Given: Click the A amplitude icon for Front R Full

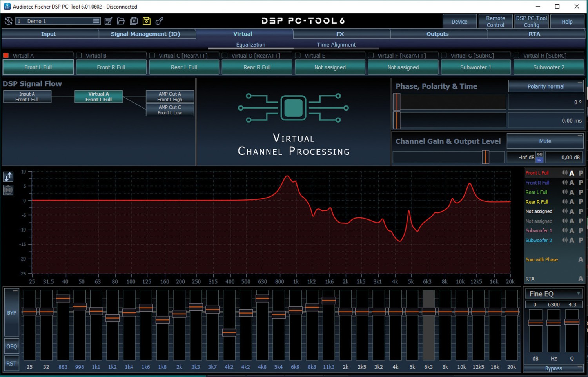Looking at the screenshot, I should [572, 183].
